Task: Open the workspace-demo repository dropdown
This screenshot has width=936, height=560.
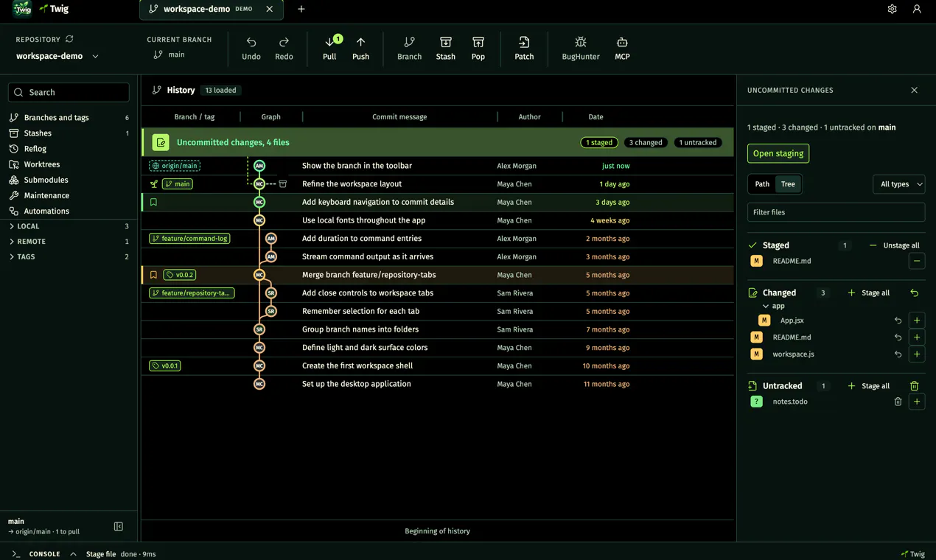Action: (x=57, y=56)
